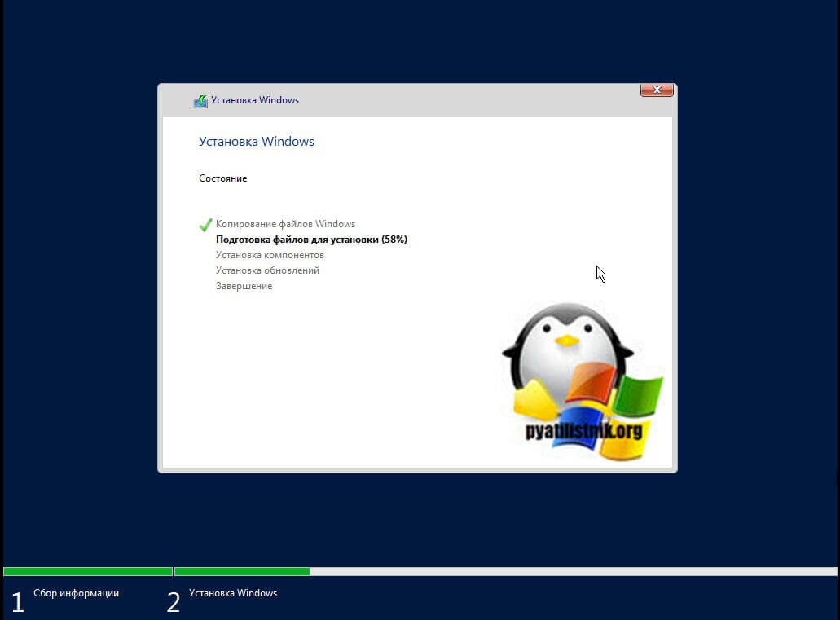Click the Завершение step
Screen dimensions: 840x620
coord(244,286)
